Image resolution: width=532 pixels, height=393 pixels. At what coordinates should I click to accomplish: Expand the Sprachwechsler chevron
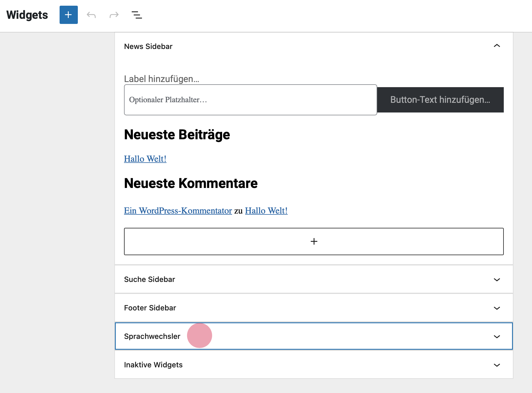[x=497, y=337]
